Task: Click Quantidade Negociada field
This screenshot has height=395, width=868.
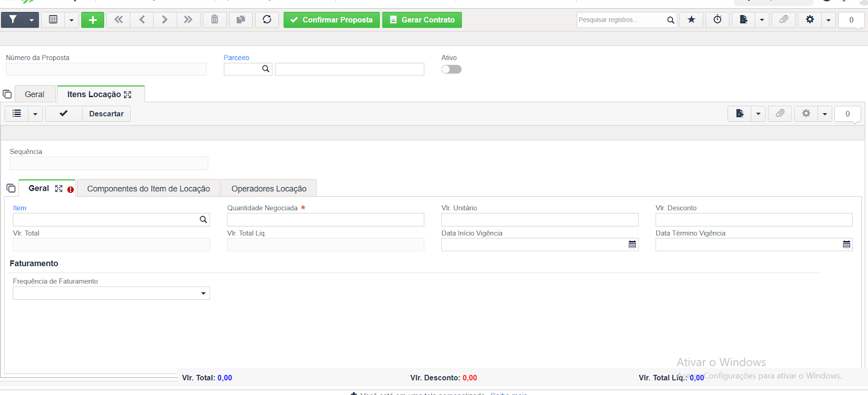Action: tap(325, 219)
